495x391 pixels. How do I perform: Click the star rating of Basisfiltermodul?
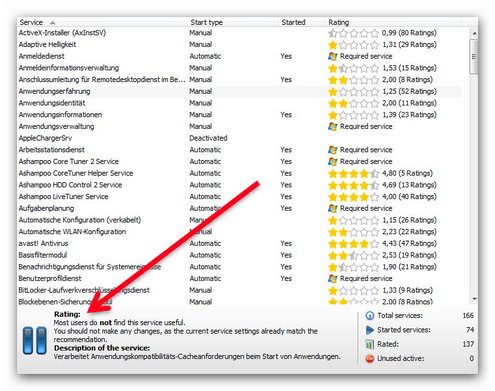pyautogui.click(x=353, y=256)
